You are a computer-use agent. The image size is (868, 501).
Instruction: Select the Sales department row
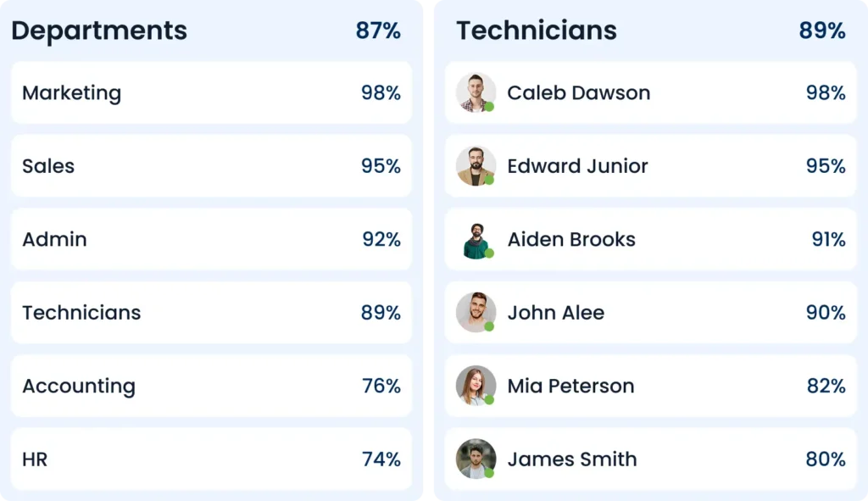pos(211,165)
